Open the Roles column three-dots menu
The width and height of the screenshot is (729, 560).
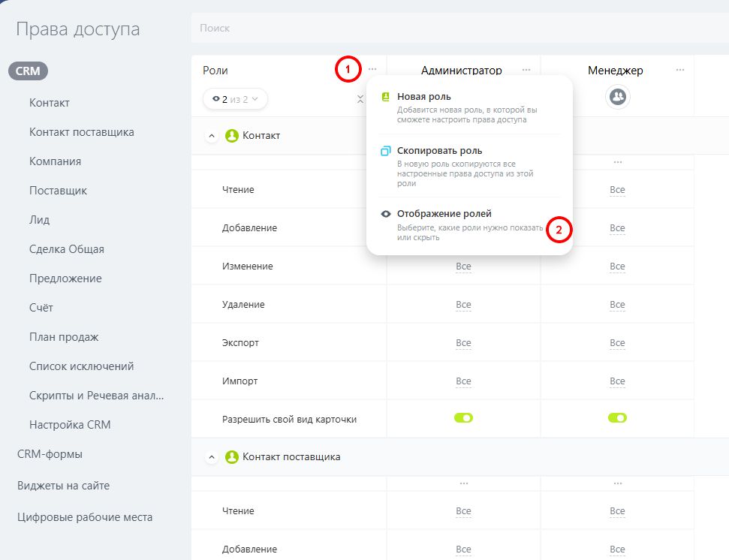coord(372,70)
